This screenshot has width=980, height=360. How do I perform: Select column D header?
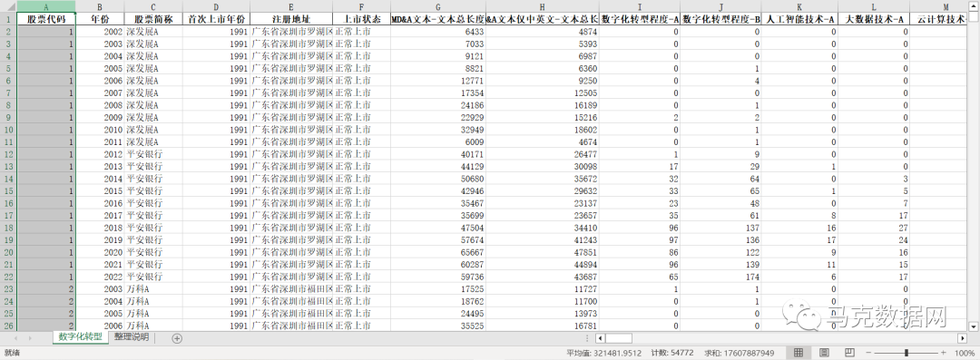point(216,6)
